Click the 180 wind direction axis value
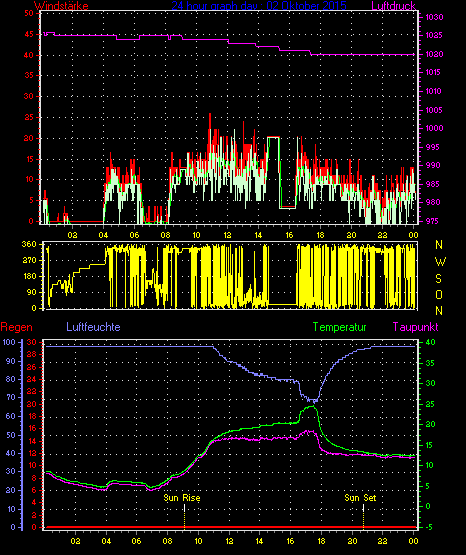 click(x=29, y=276)
